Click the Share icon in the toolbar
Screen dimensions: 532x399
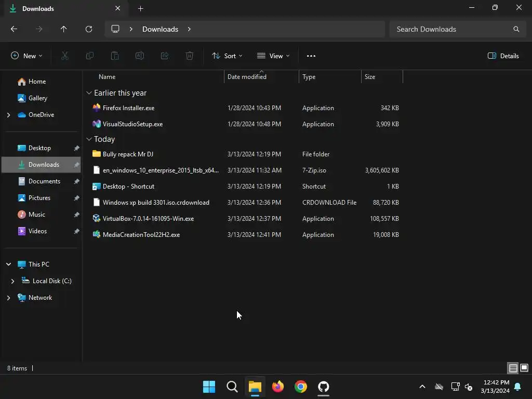coord(165,56)
